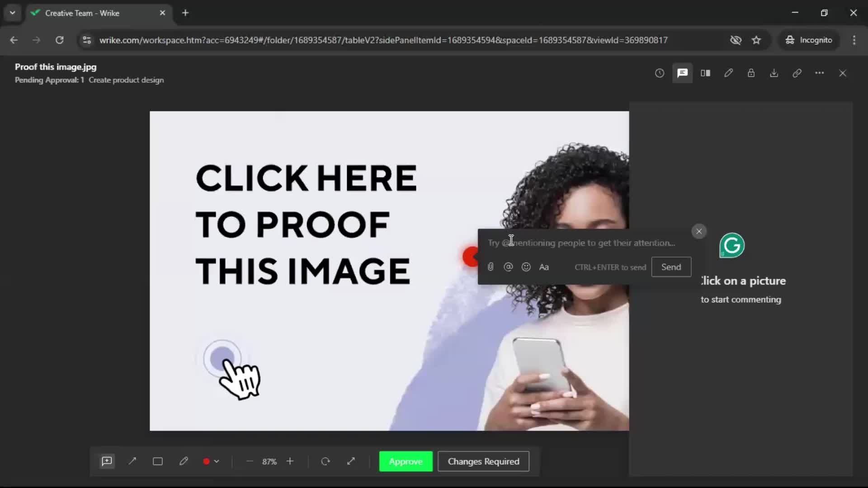
Task: Select the rectangle annotation tool
Action: tap(158, 461)
